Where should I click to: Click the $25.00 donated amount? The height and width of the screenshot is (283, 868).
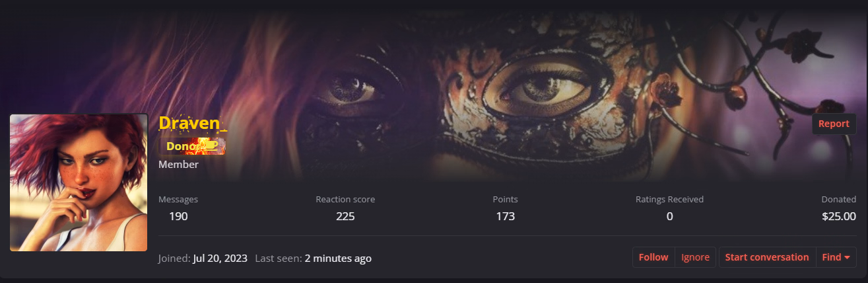coord(838,216)
